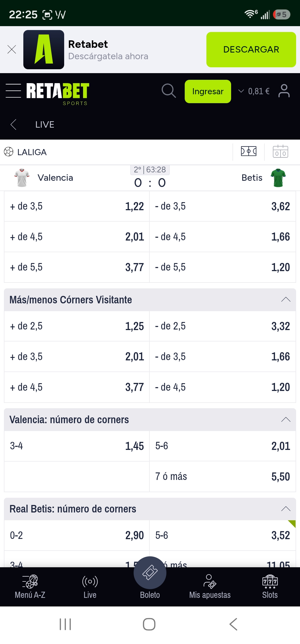This screenshot has height=644, width=300.
Task: Collapse Real Betis: número de corners section
Action: coord(286,509)
